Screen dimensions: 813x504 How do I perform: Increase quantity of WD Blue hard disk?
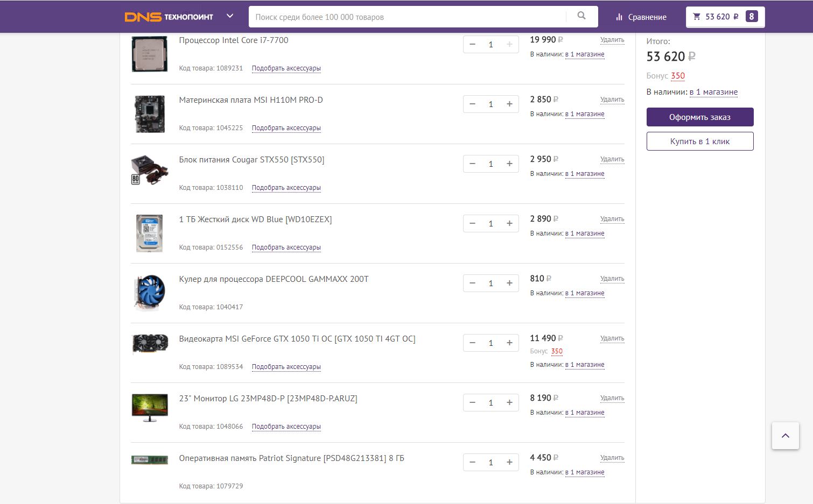(509, 224)
